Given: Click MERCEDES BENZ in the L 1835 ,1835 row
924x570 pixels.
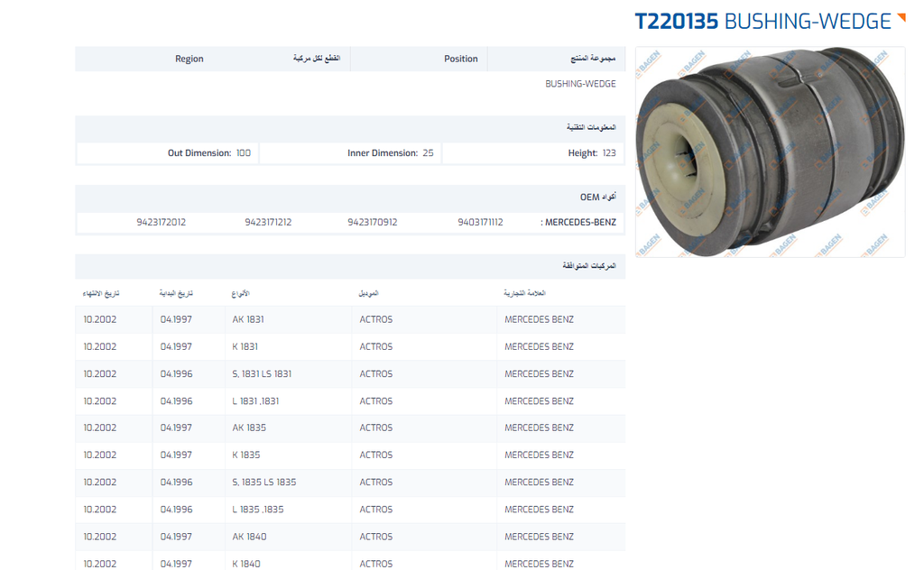Looking at the screenshot, I should tap(540, 510).
